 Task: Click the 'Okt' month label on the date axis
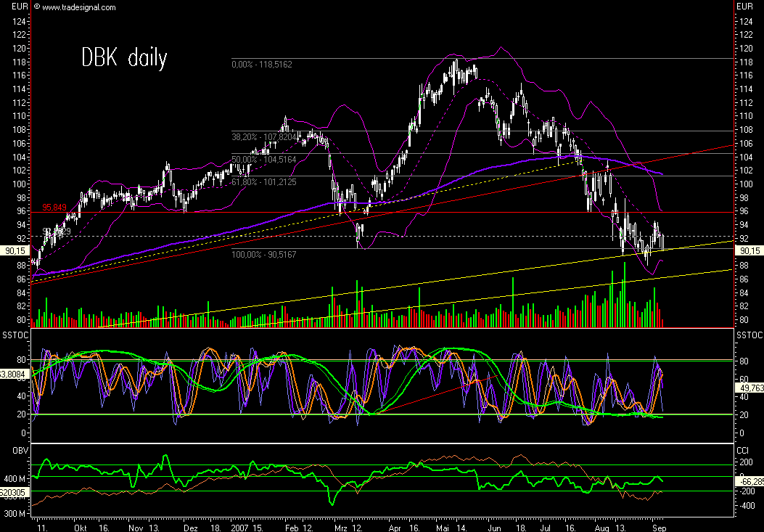tap(81, 528)
